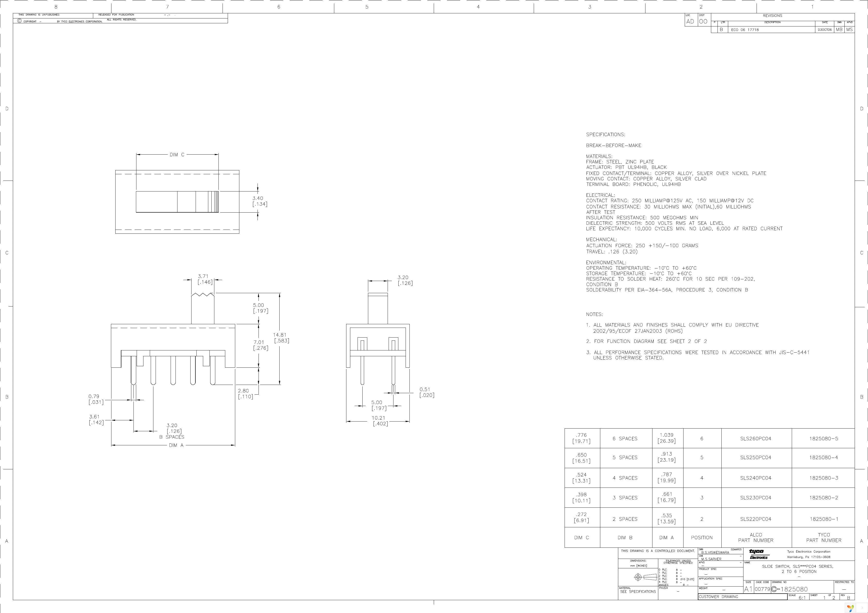Click the drawing number C-1825080
Screen dimensions: 868x613
point(789,589)
